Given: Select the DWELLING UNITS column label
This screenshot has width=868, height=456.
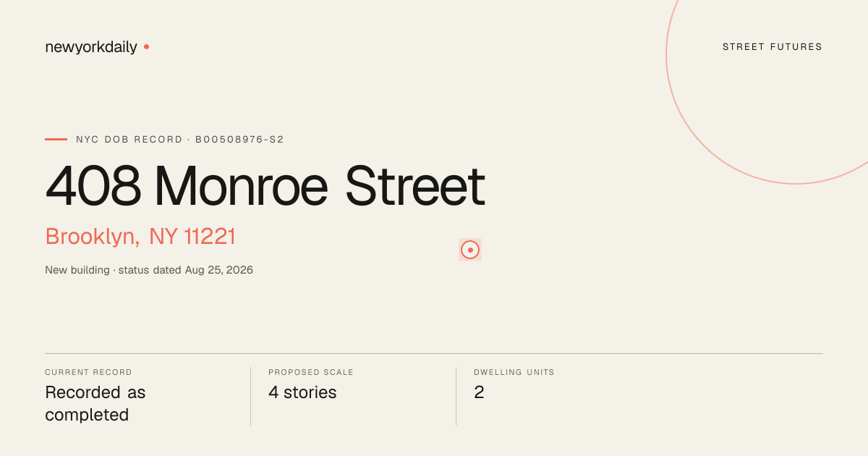Looking at the screenshot, I should 514,372.
